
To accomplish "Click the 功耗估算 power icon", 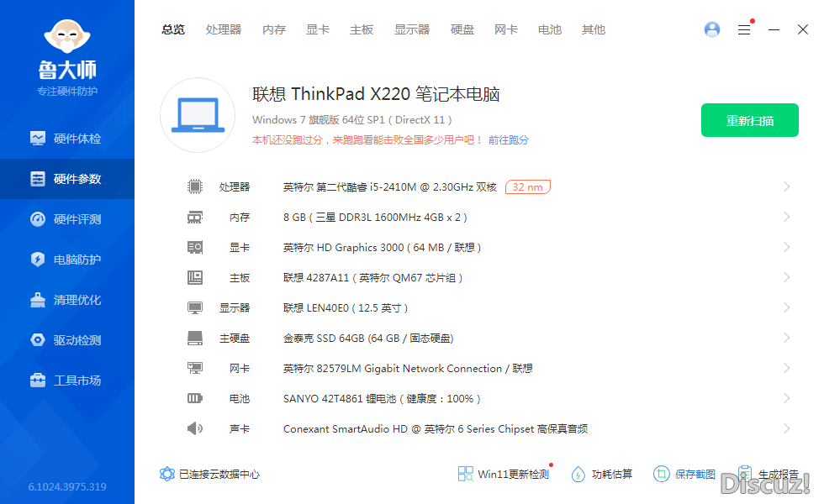I will [x=578, y=474].
